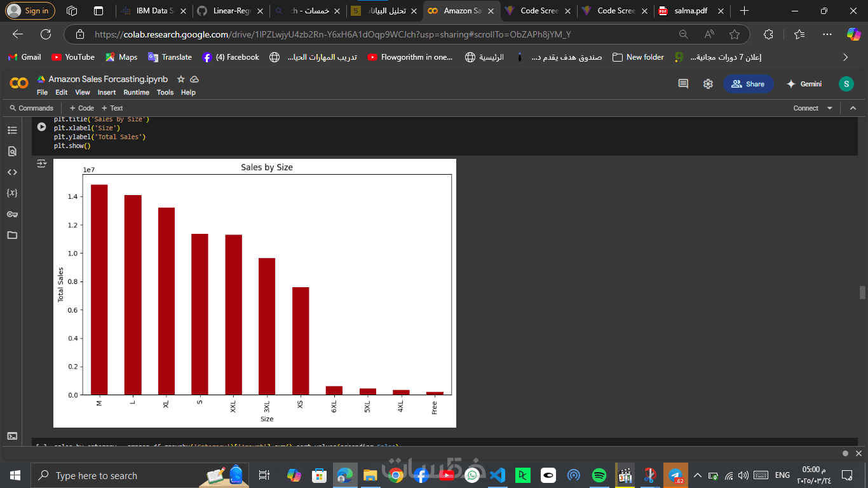Open the New folder bookmarks folder

pos(638,57)
